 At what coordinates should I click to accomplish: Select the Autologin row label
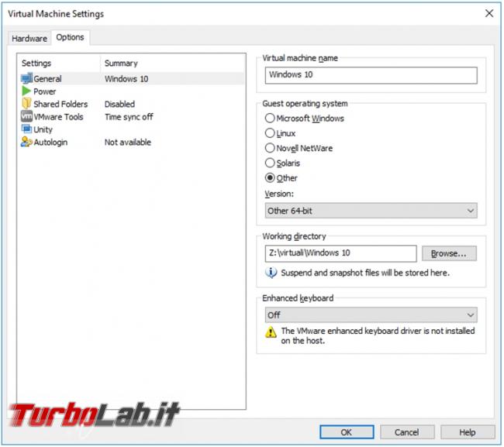point(50,143)
